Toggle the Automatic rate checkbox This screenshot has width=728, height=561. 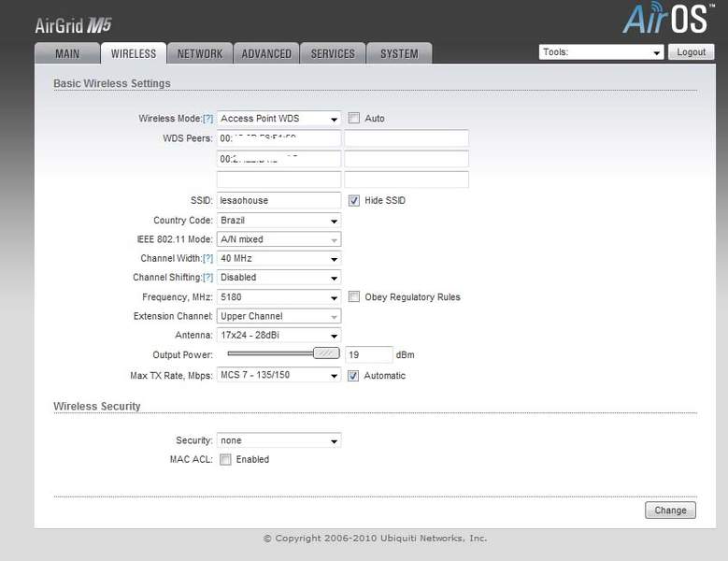point(353,375)
